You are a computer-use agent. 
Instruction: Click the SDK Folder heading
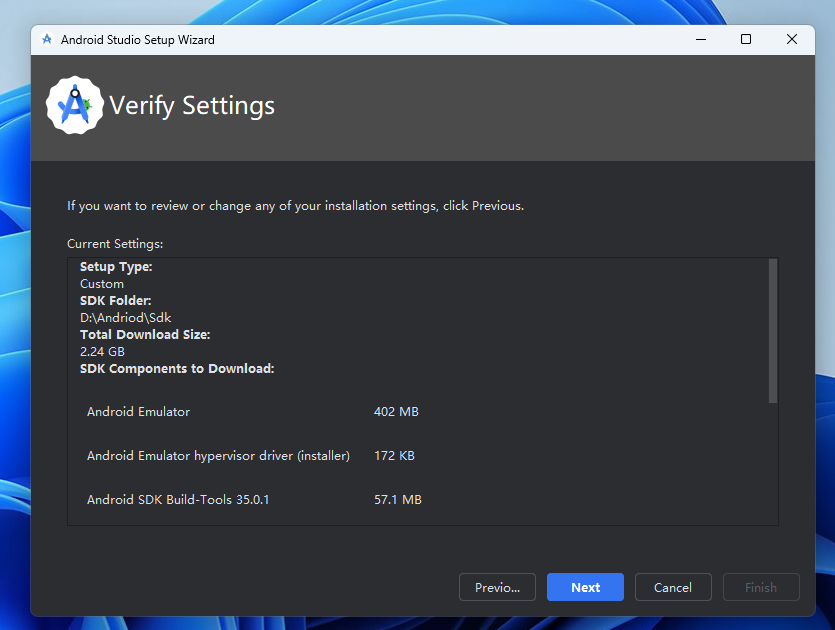[x=116, y=301]
